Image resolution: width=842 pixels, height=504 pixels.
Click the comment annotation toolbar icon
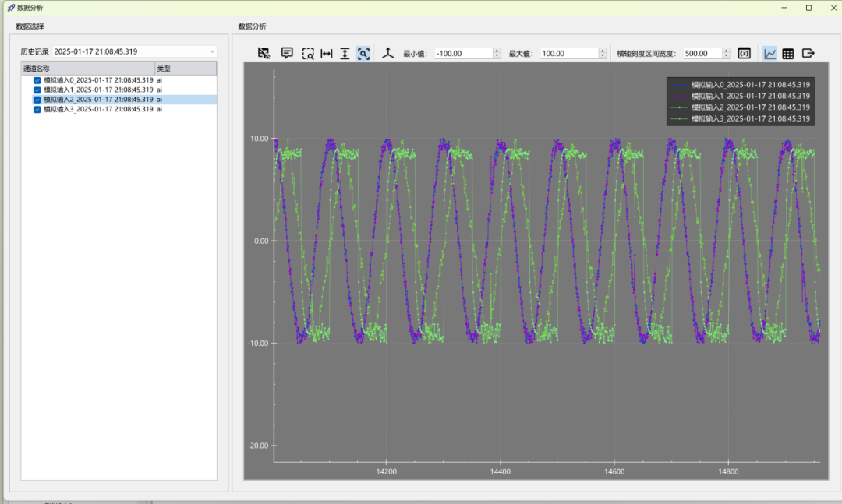tap(287, 53)
